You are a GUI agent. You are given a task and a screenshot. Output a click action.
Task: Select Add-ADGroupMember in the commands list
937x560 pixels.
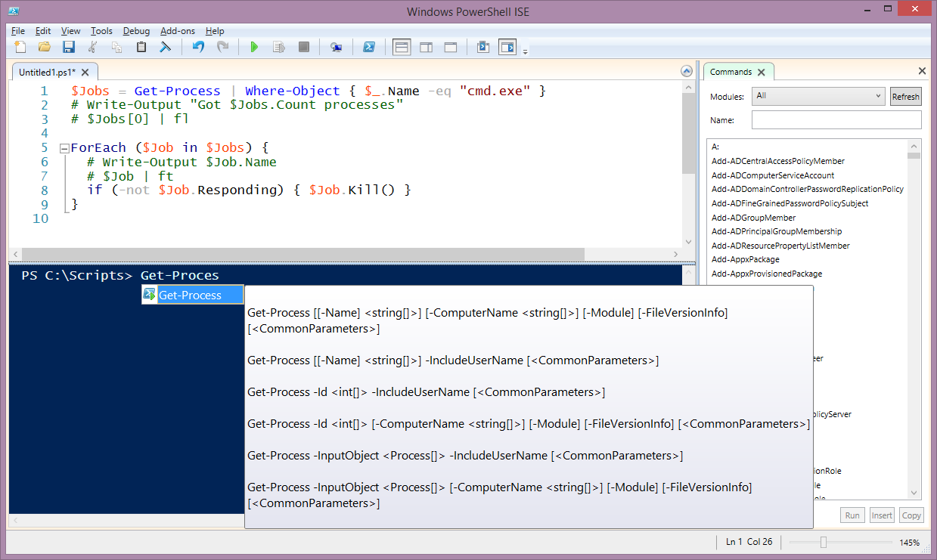click(754, 218)
